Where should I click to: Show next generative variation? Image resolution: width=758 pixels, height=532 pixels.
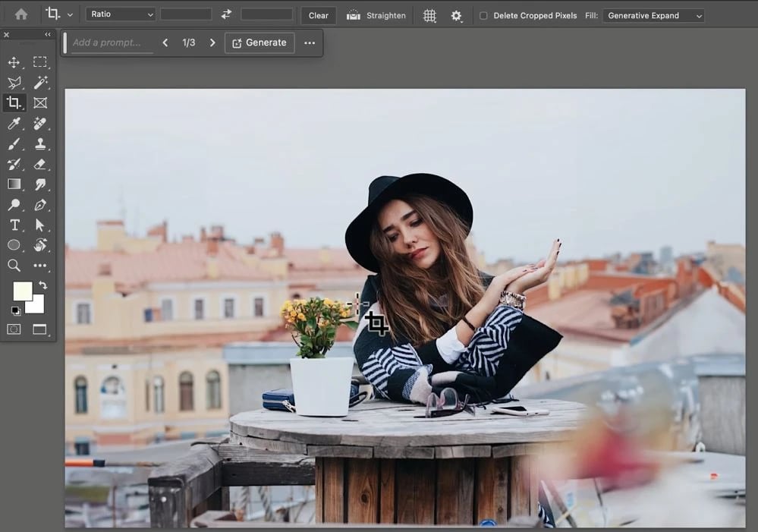click(x=212, y=42)
